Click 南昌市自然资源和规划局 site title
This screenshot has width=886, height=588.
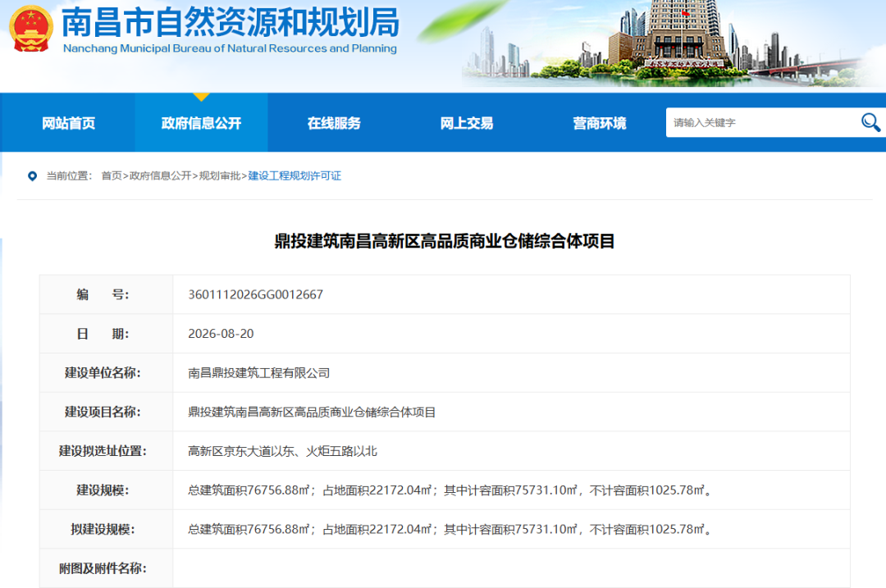coord(231,23)
